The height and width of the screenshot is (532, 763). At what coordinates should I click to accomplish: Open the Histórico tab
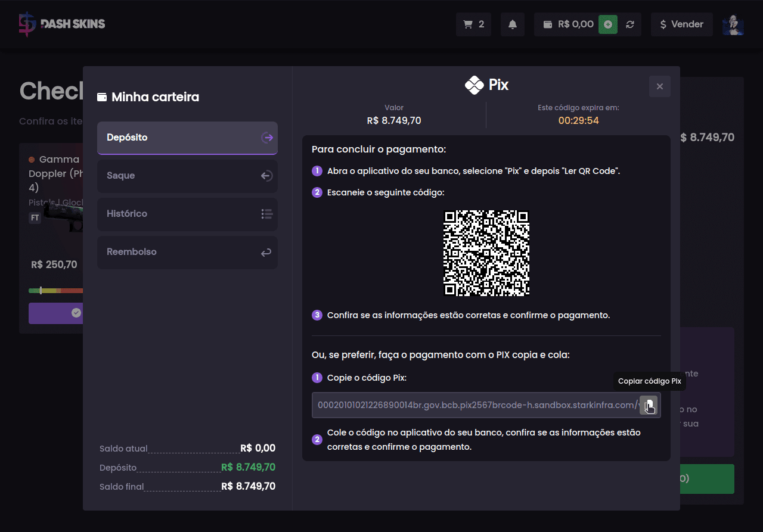click(187, 214)
